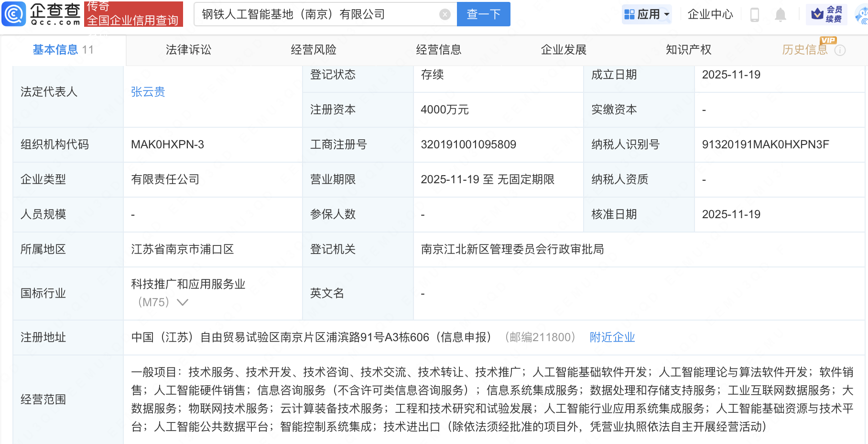Expand the 国标行业 M75 industry details
Viewport: 868px width, 444px height.
point(183,302)
